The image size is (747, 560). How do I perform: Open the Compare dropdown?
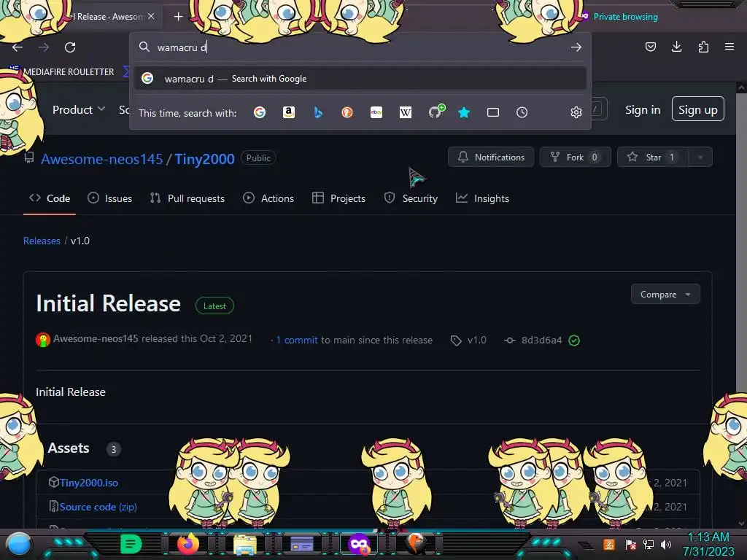(x=665, y=295)
